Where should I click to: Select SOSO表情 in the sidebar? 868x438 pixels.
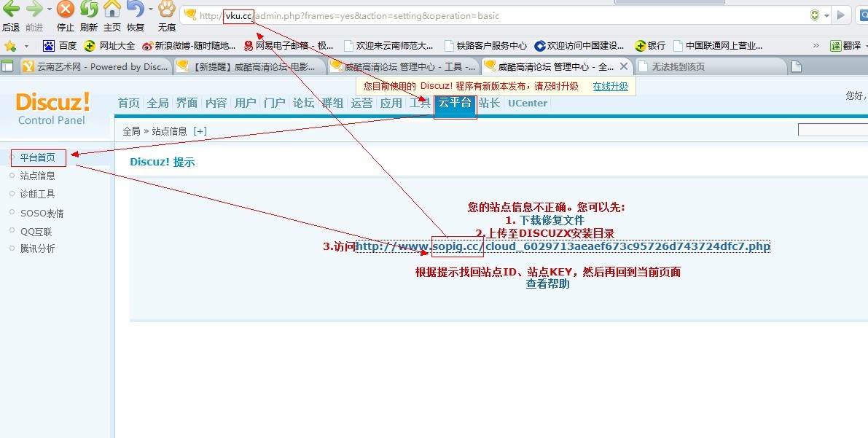click(42, 214)
